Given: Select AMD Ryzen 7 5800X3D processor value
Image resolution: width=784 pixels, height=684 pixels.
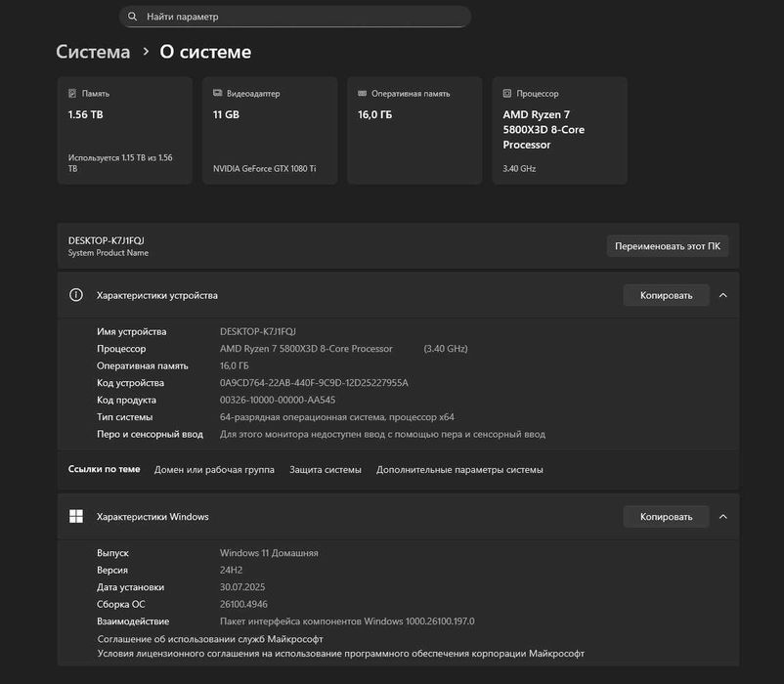Looking at the screenshot, I should pyautogui.click(x=306, y=348).
